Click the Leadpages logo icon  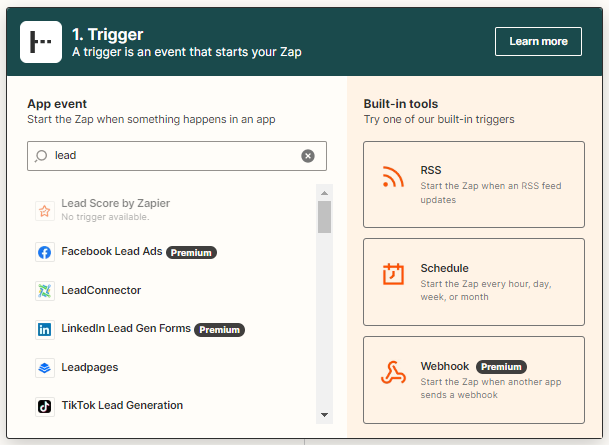tap(45, 368)
